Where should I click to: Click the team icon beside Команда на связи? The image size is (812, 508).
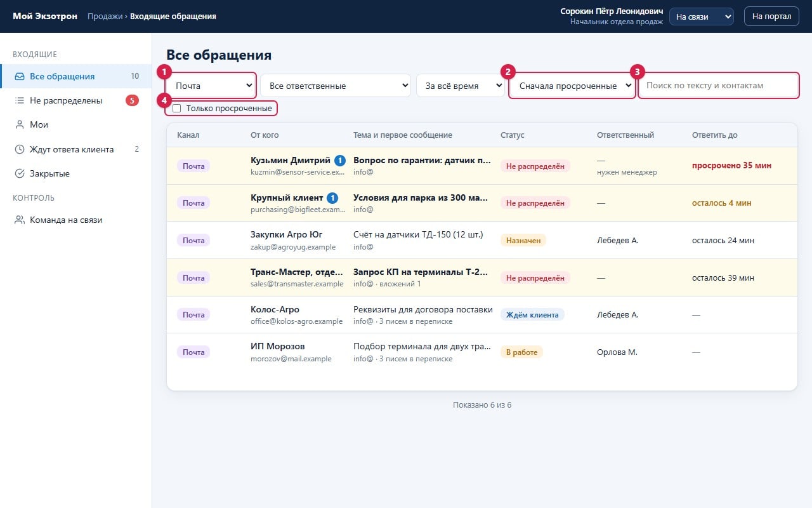pos(20,220)
